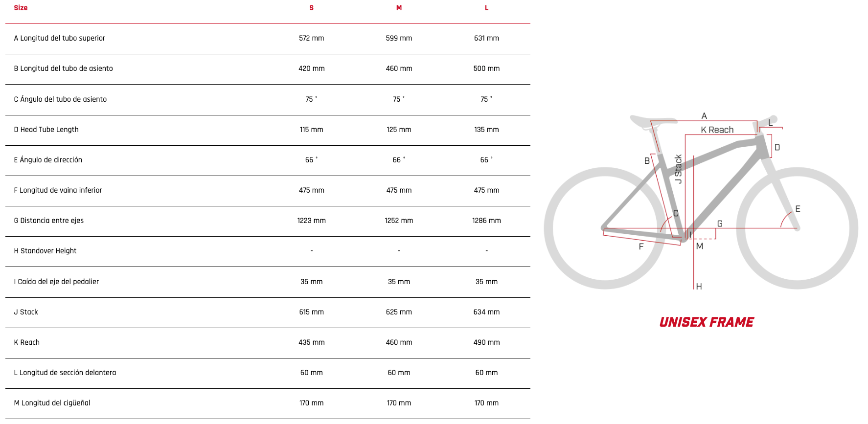The image size is (868, 424).
Task: Select the M size column header
Action: point(399,8)
